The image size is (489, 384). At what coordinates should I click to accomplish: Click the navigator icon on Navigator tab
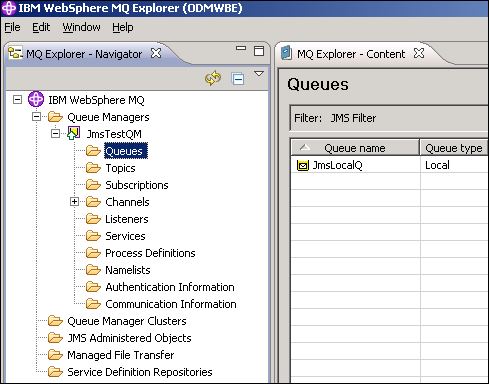15,53
